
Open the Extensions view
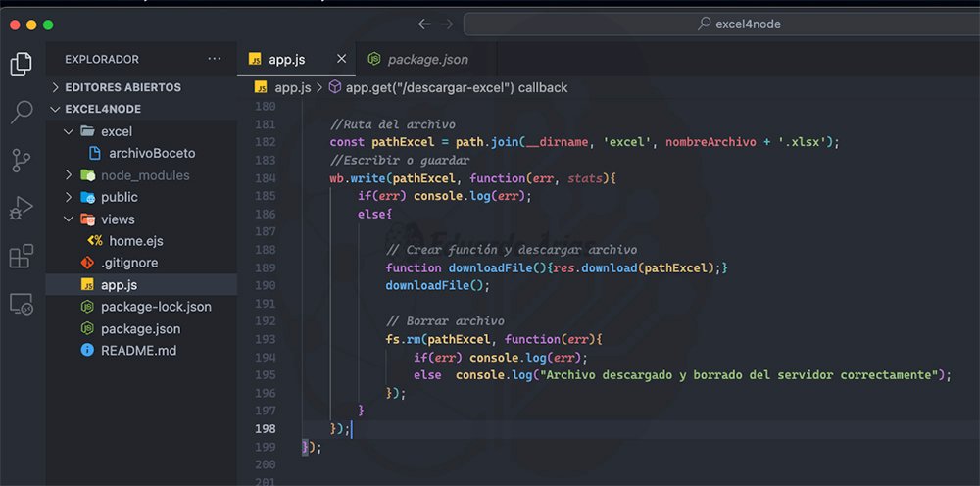(x=22, y=256)
